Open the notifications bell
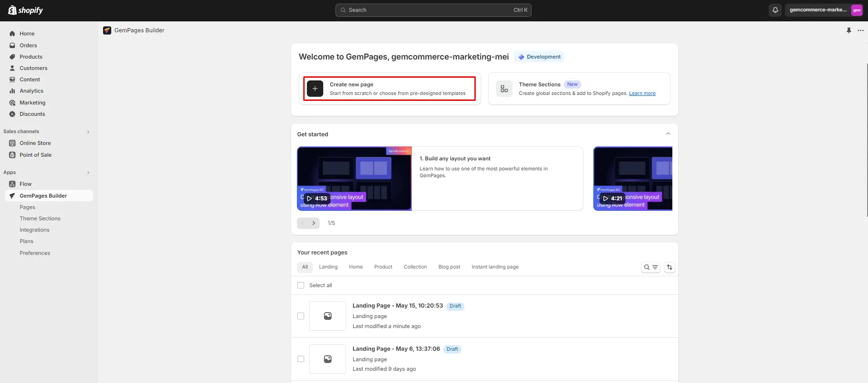 click(x=775, y=10)
